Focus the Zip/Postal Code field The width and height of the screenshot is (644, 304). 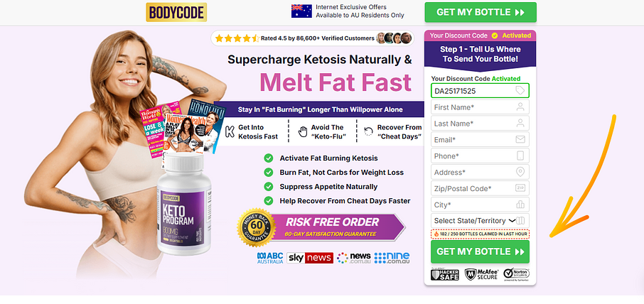pos(480,188)
